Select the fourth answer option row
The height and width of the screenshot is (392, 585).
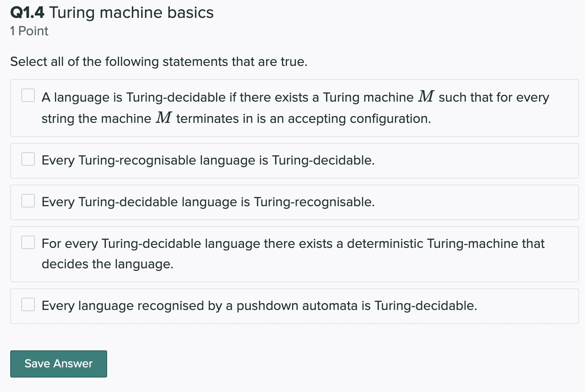(x=293, y=254)
